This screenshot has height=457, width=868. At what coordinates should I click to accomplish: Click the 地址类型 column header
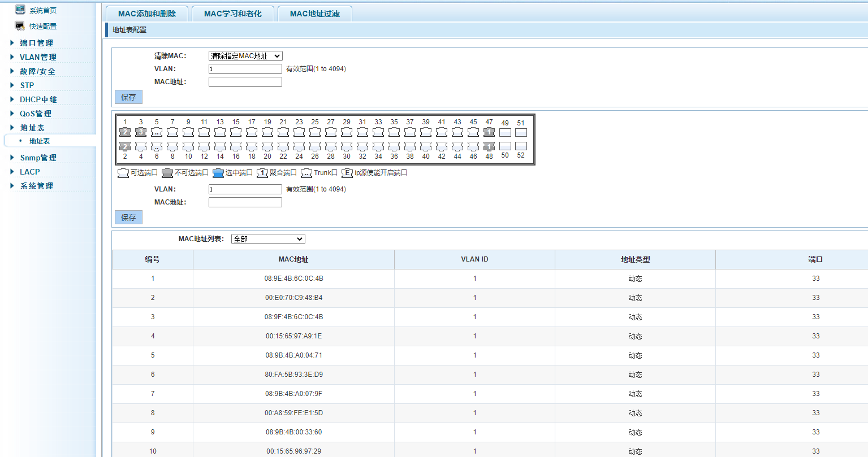635,259
